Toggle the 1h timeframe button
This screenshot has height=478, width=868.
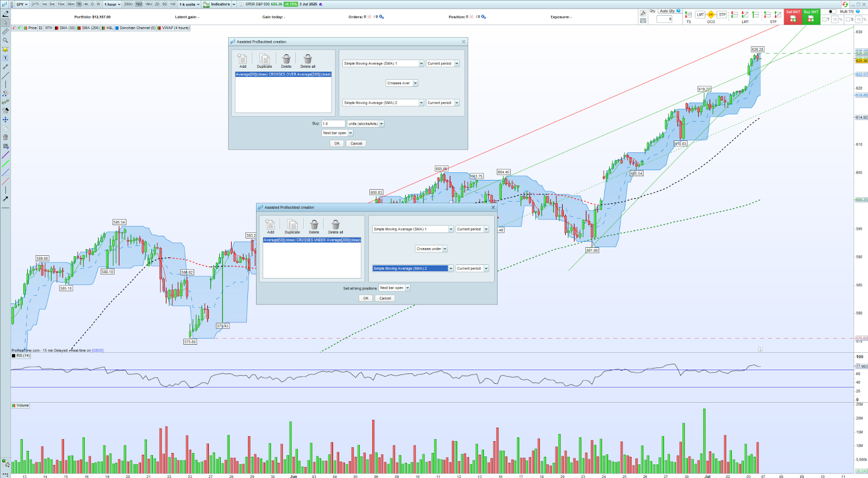coord(79,4)
